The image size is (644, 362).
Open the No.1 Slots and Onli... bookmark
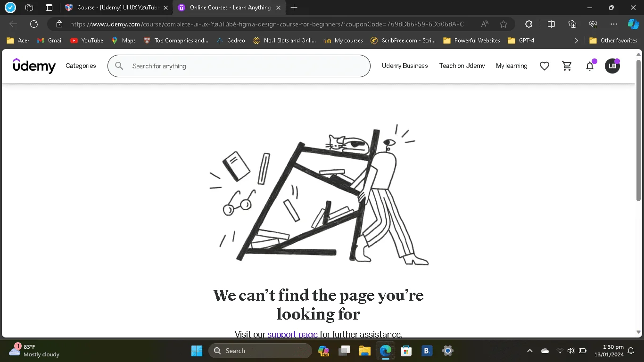(x=284, y=41)
